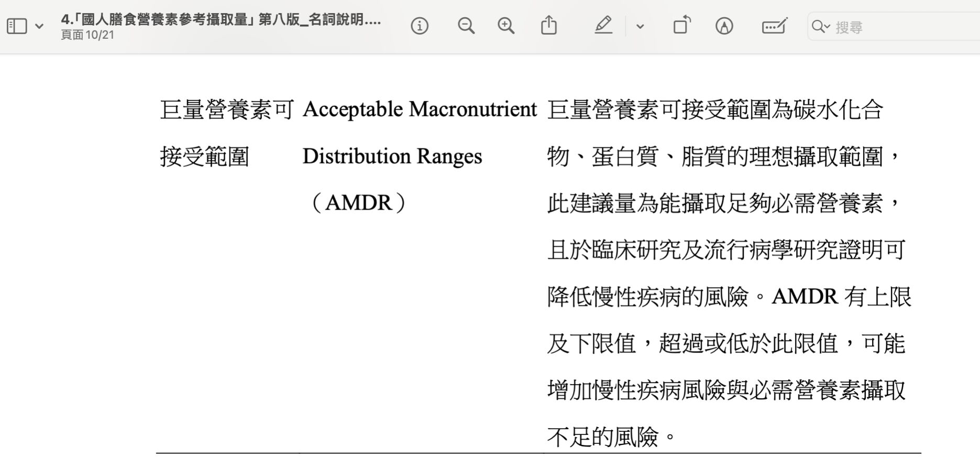The height and width of the screenshot is (470, 980).
Task: Show the Markup toolbar
Action: click(x=724, y=26)
